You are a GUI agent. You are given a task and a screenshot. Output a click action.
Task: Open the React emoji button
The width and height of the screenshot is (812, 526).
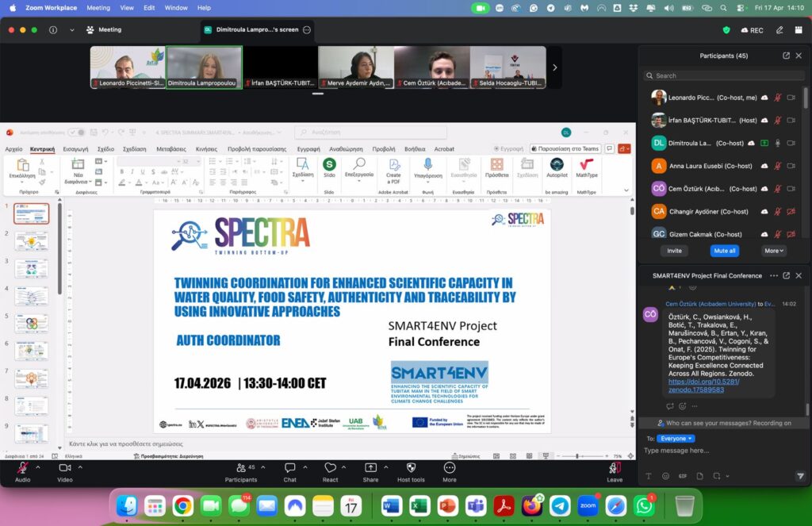(x=330, y=468)
